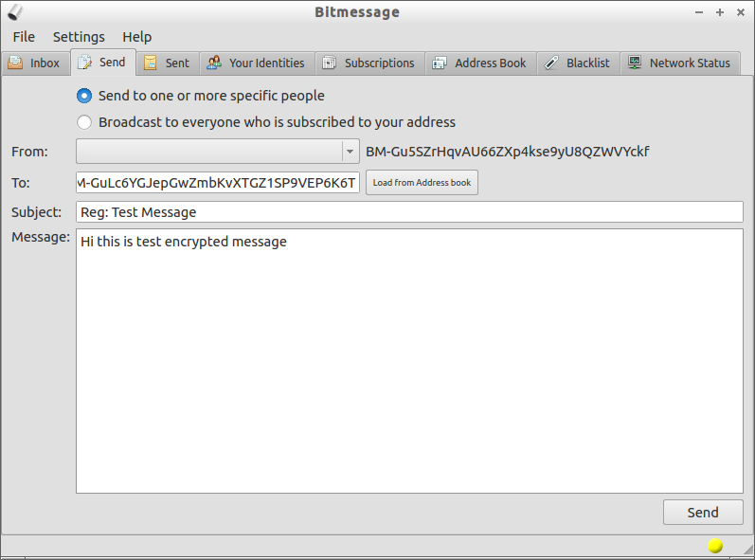Click inside the Message text area
Screen dimensions: 755x560
pos(409,361)
